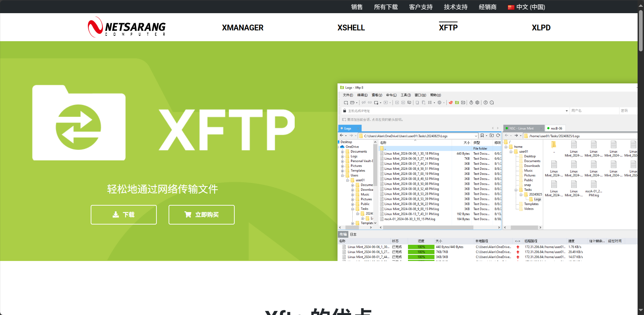The width and height of the screenshot is (644, 315).
Task: Open the XLPD product link
Action: pos(541,28)
